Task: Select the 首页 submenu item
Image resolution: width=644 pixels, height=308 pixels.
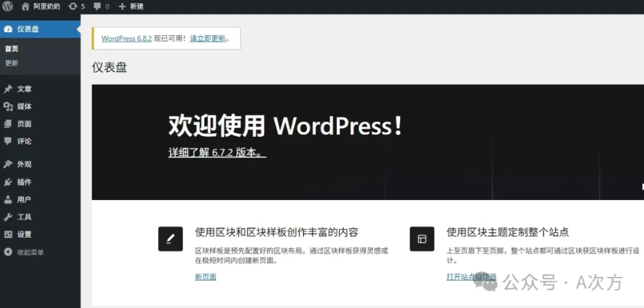Action: pos(11,48)
